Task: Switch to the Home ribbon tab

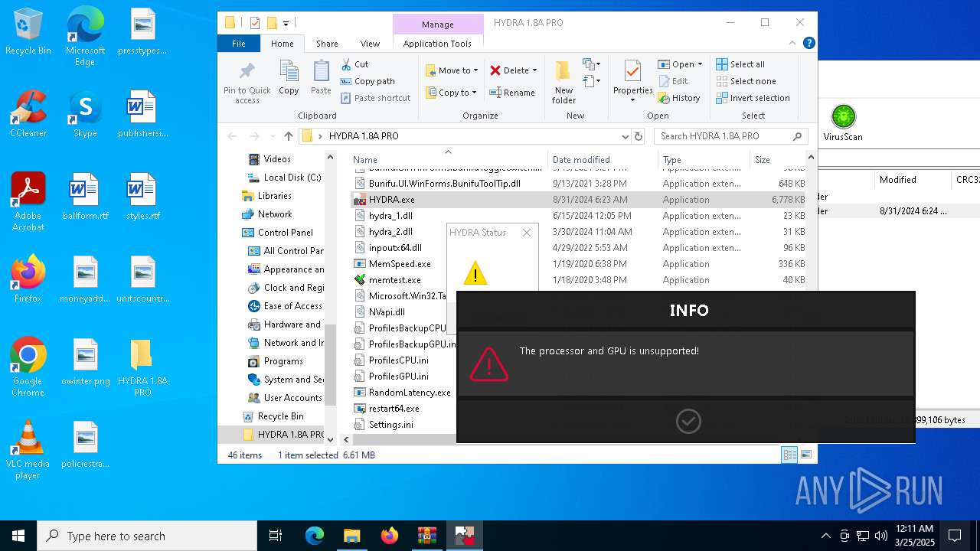Action: 283,44
